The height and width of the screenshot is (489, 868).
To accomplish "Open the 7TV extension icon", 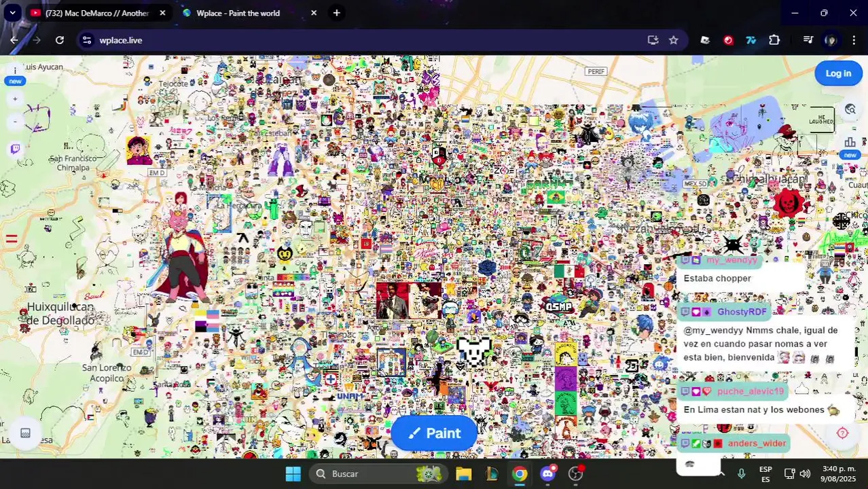I will click(751, 40).
